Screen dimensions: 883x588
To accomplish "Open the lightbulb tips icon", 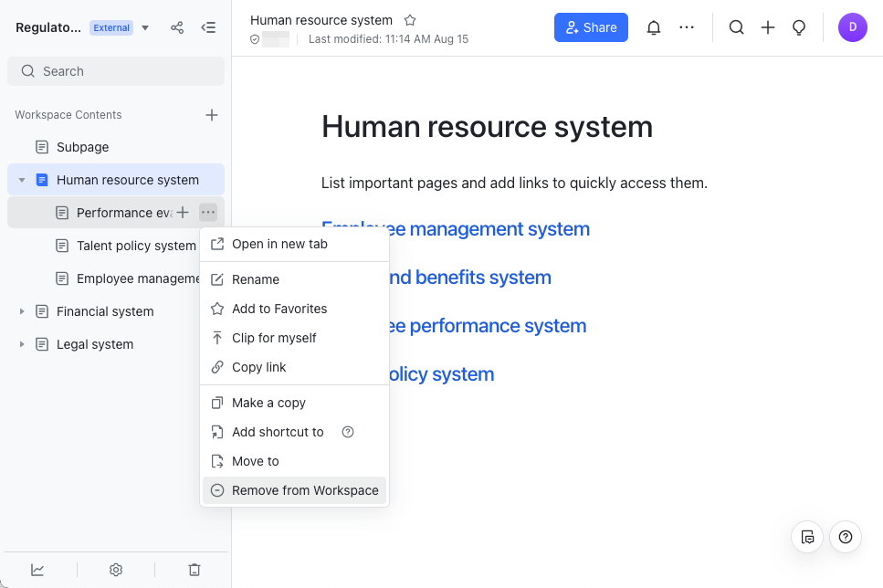I will tap(798, 27).
